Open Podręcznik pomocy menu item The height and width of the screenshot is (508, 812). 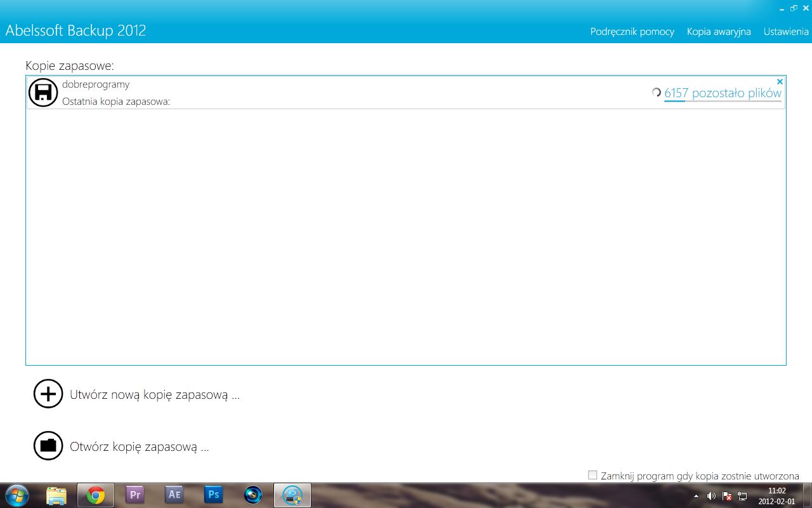click(632, 31)
